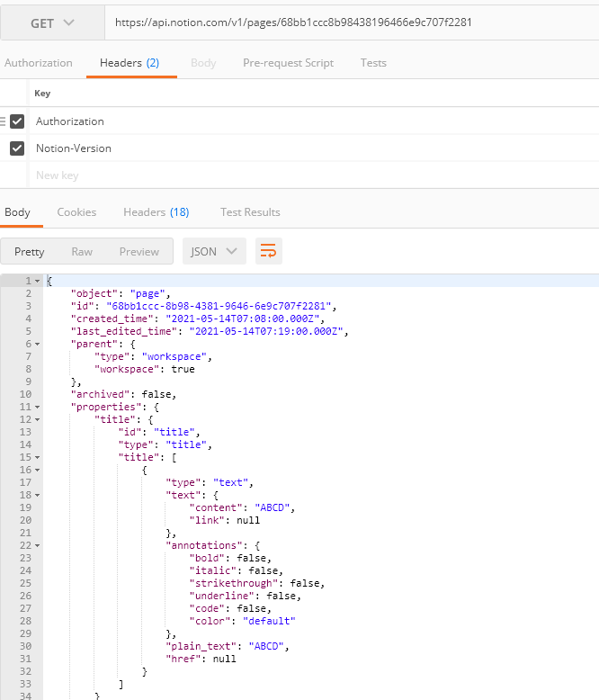Click line number 10 in the gutter
This screenshot has height=700, width=599.
[x=25, y=394]
